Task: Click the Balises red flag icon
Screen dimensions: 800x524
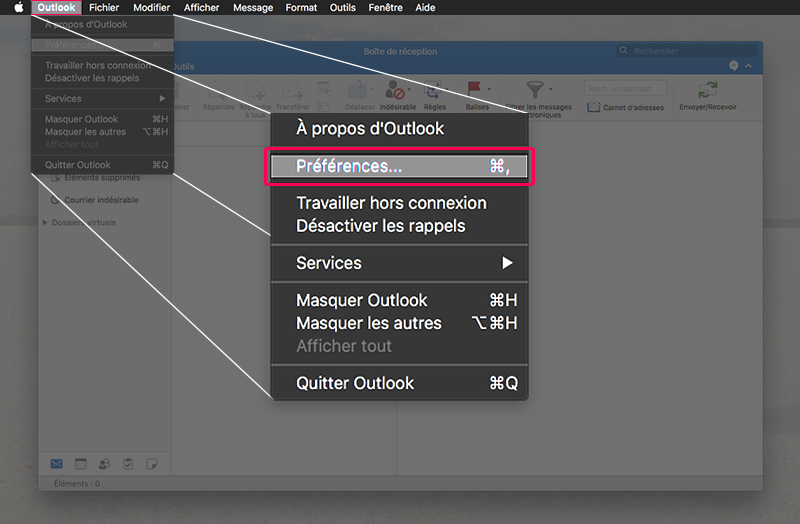Action: click(x=474, y=89)
